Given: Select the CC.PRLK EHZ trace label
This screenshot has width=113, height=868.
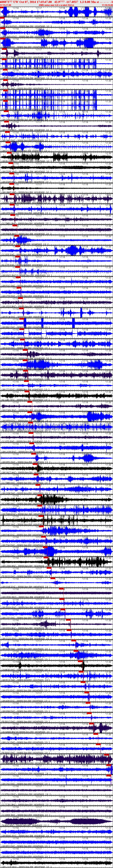Looking at the screenshot, I should click(x=26, y=794).
